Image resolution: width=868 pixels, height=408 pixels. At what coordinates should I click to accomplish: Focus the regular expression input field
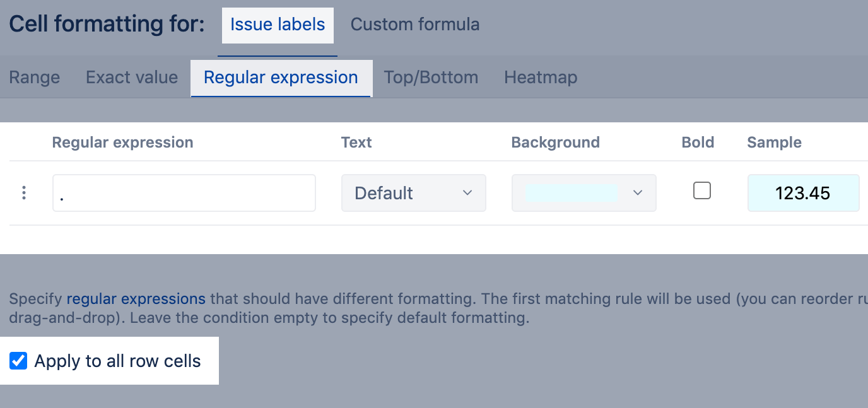(x=184, y=193)
